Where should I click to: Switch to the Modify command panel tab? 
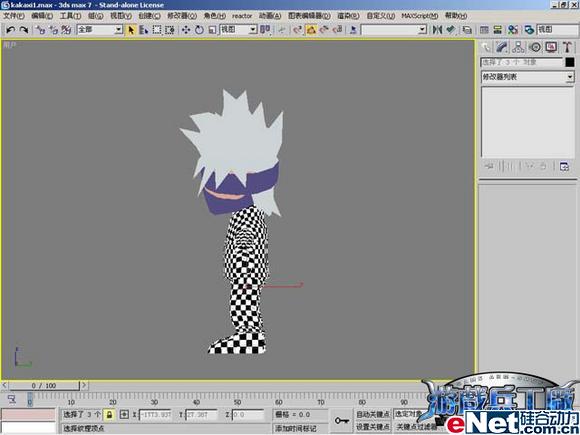click(x=502, y=47)
